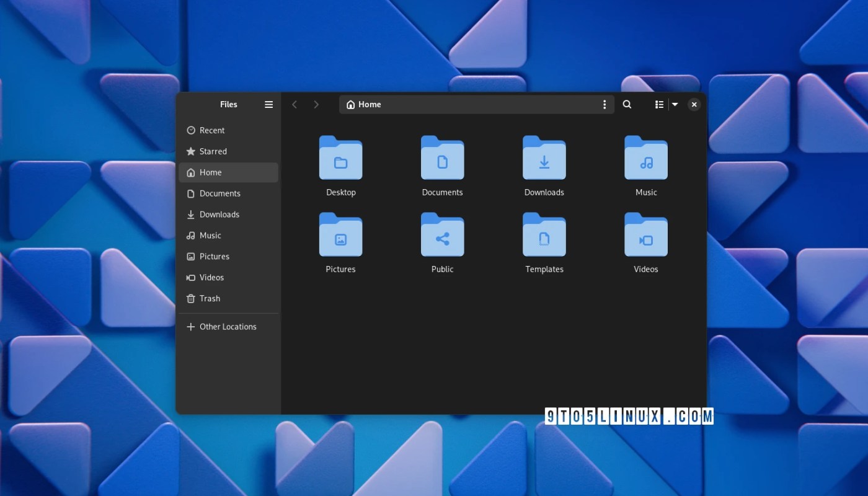
Task: Expand the view options dropdown arrow
Action: (x=675, y=105)
